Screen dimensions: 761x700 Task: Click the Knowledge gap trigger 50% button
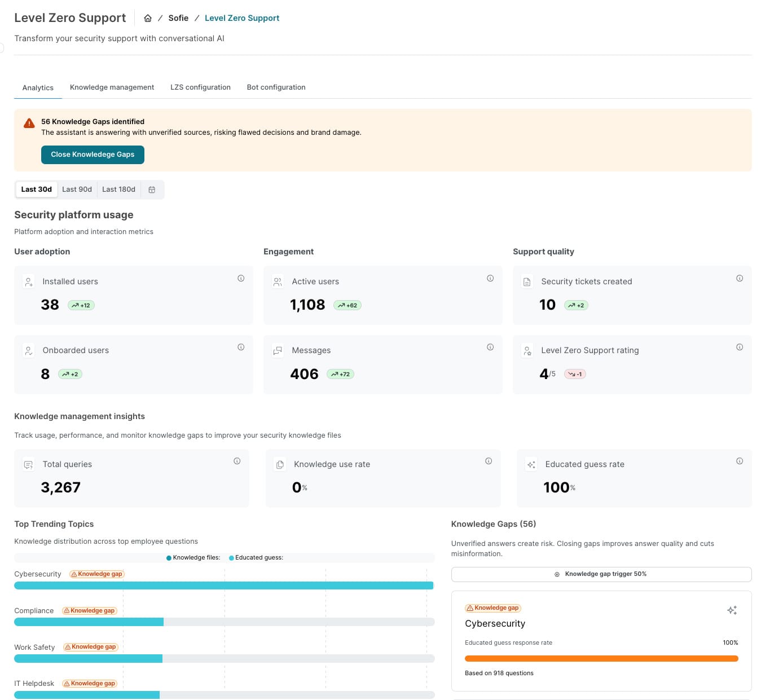[601, 574]
